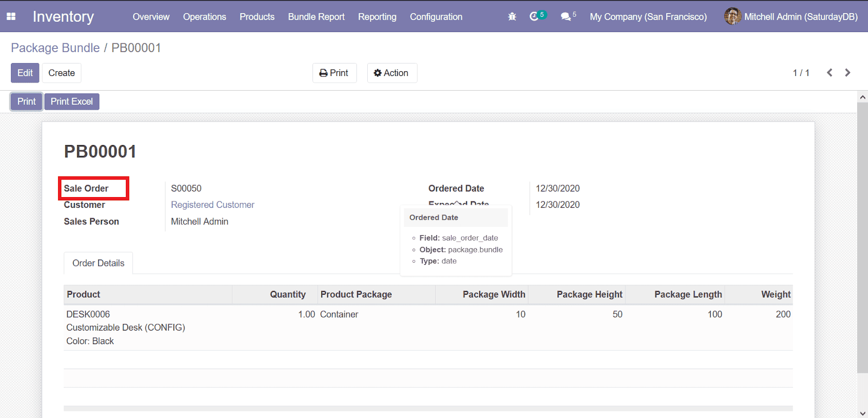Click the S00050 sale order value

point(186,188)
